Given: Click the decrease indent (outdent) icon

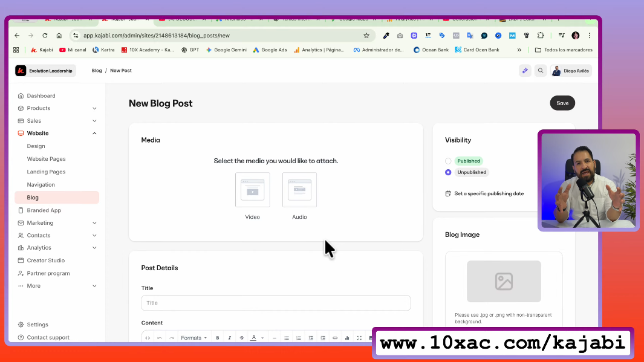Looking at the screenshot, I should tap(311, 338).
